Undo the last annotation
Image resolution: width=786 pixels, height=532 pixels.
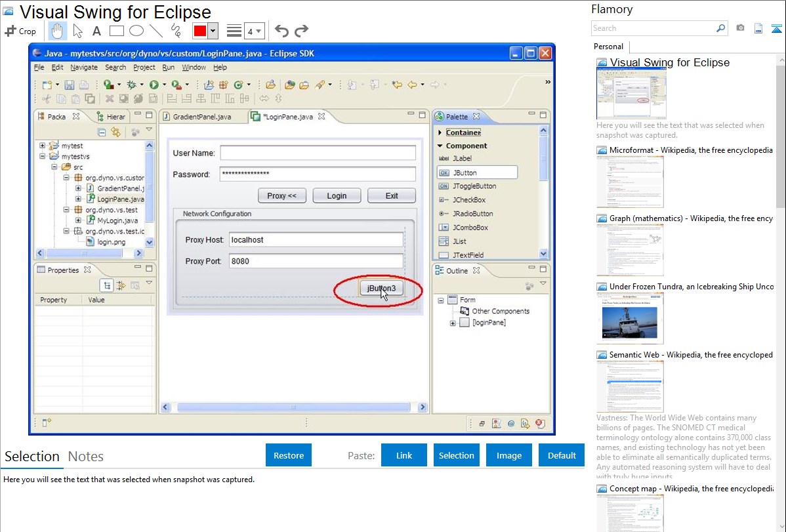coord(281,31)
